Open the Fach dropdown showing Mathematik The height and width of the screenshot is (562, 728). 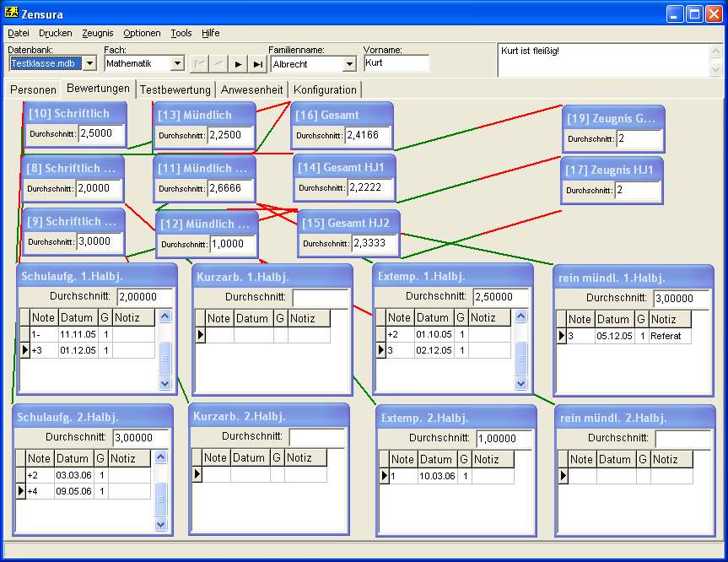(177, 63)
